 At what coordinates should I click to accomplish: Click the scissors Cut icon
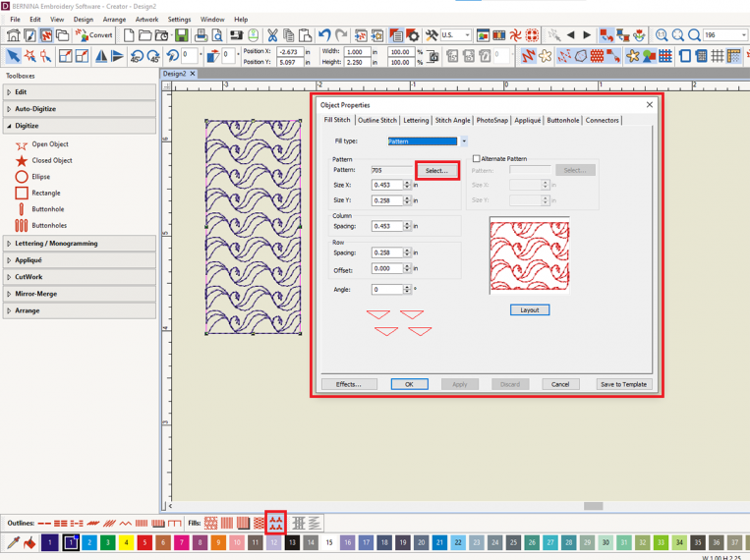[x=273, y=35]
